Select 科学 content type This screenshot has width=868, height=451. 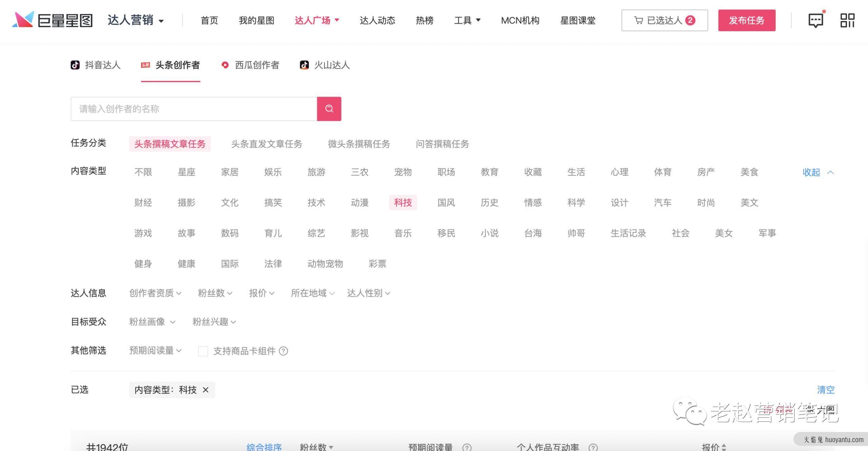pos(576,203)
